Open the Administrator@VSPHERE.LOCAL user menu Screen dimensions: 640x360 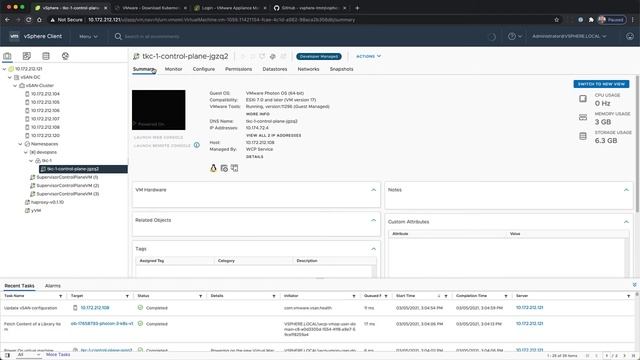click(x=569, y=36)
